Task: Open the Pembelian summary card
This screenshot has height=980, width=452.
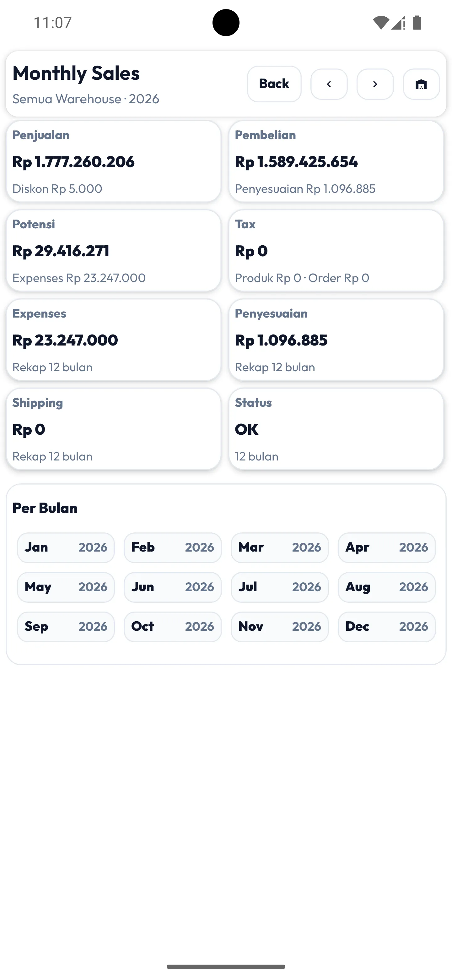Action: (336, 161)
